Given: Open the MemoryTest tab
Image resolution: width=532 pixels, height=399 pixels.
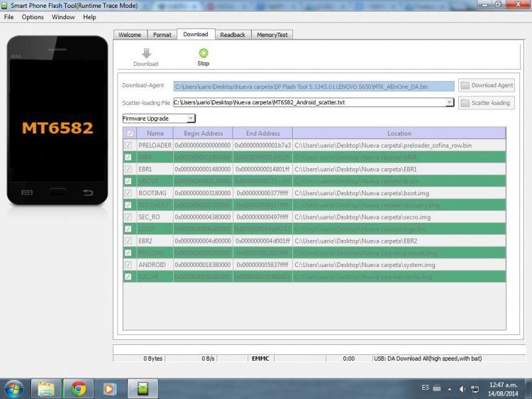Looking at the screenshot, I should click(x=272, y=35).
